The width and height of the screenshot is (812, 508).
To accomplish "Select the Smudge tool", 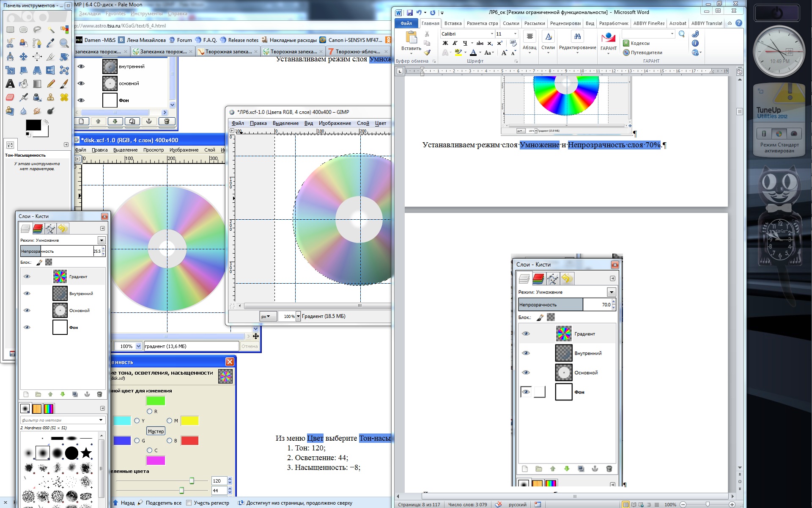I will (x=37, y=111).
